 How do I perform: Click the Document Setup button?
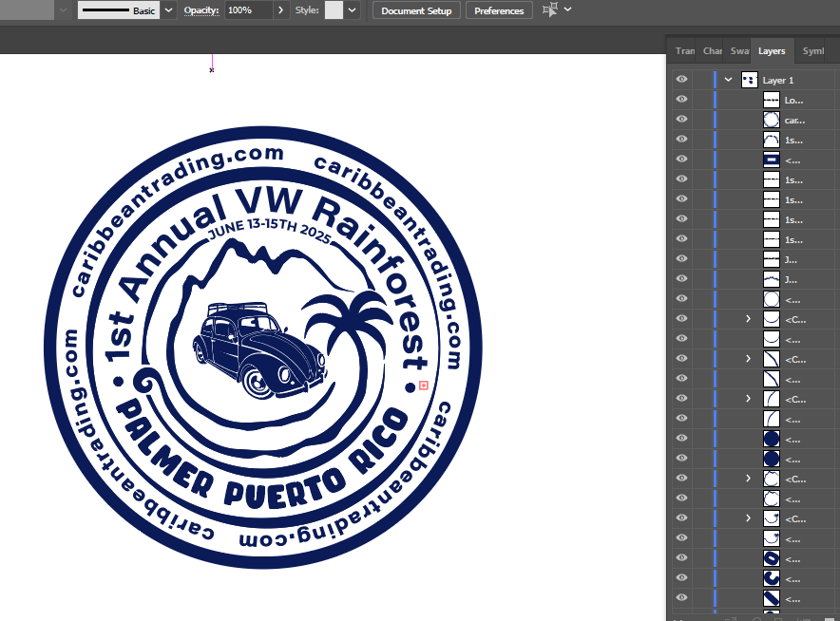click(416, 10)
